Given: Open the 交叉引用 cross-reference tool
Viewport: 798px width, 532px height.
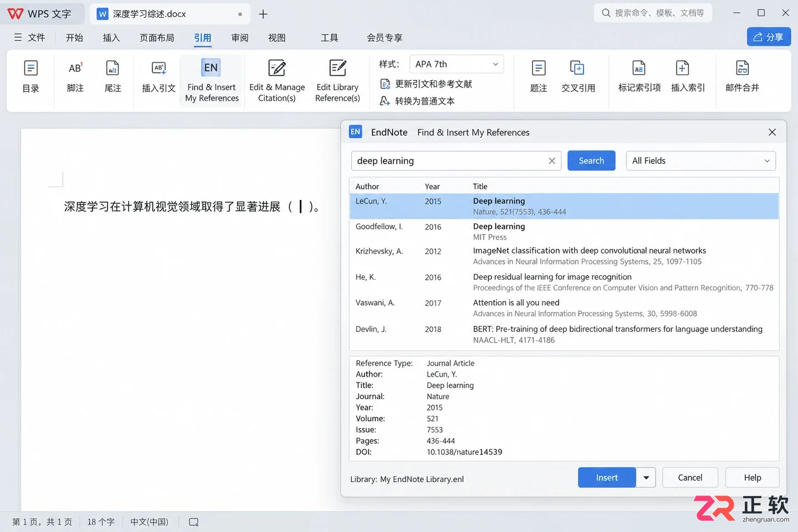Looking at the screenshot, I should click(578, 78).
